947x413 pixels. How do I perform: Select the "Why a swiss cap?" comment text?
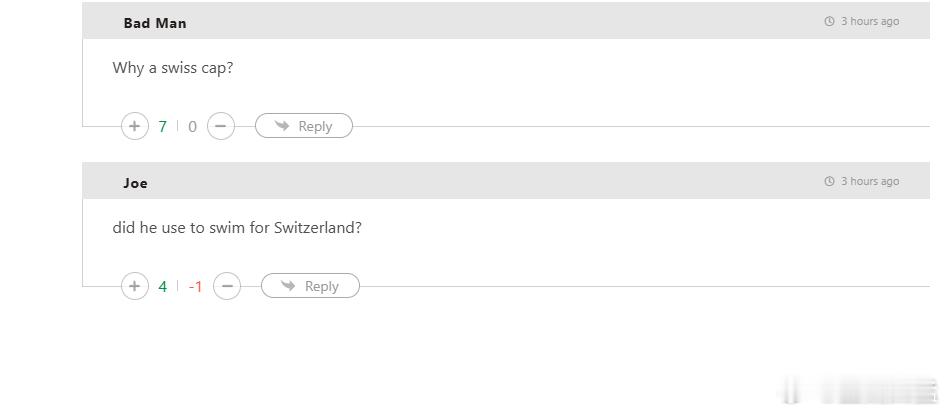pos(173,68)
